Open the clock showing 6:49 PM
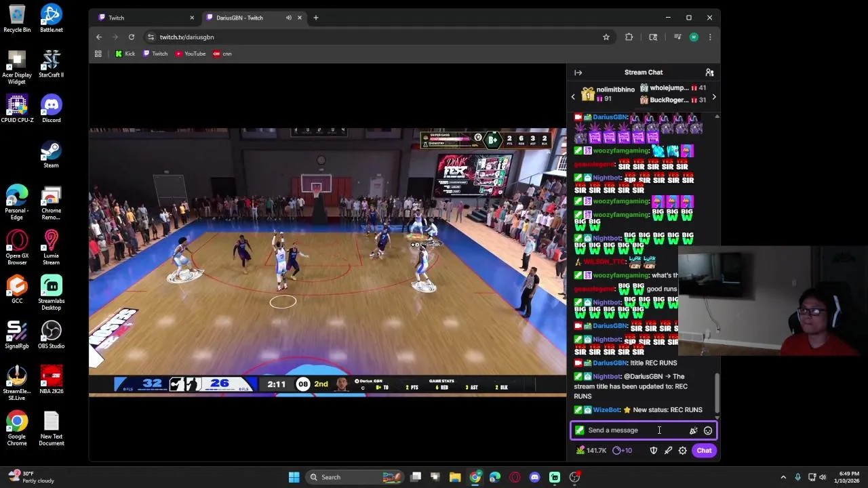The height and width of the screenshot is (488, 868). pos(848,477)
